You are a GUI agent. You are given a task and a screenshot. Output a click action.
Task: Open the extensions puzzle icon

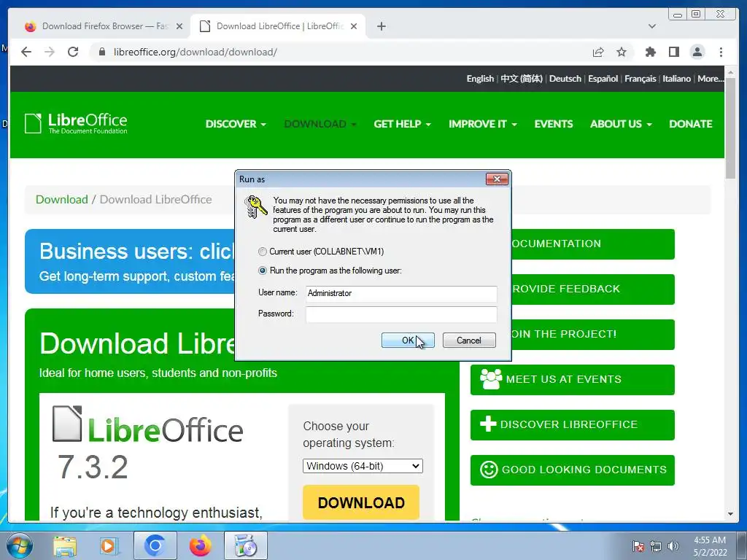[650, 52]
